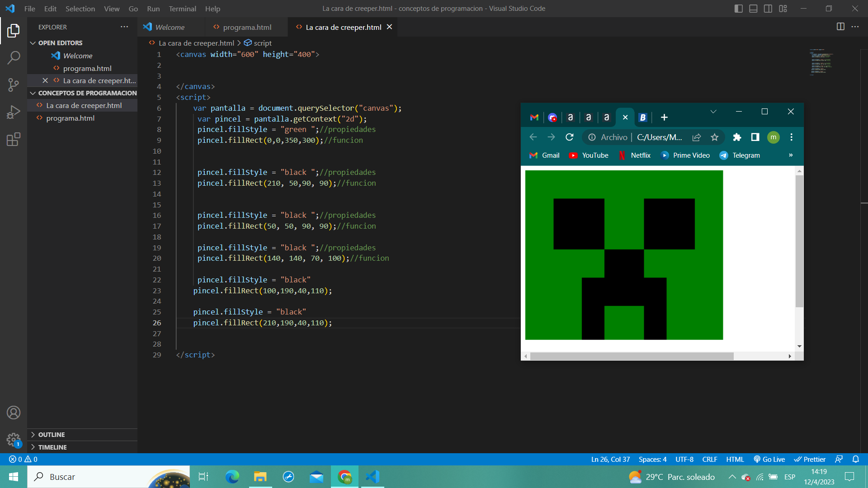This screenshot has height=488, width=868.
Task: Toggle Secondary Side Bar layout icon
Action: point(768,9)
